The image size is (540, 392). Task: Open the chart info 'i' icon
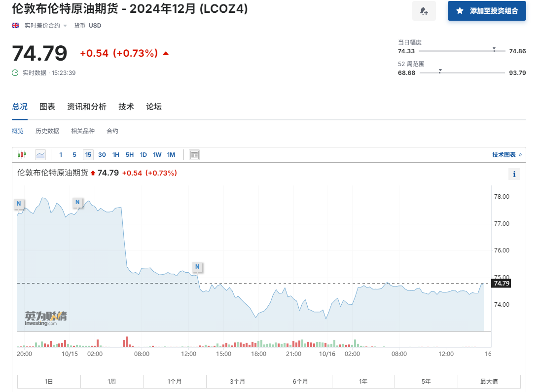click(514, 174)
